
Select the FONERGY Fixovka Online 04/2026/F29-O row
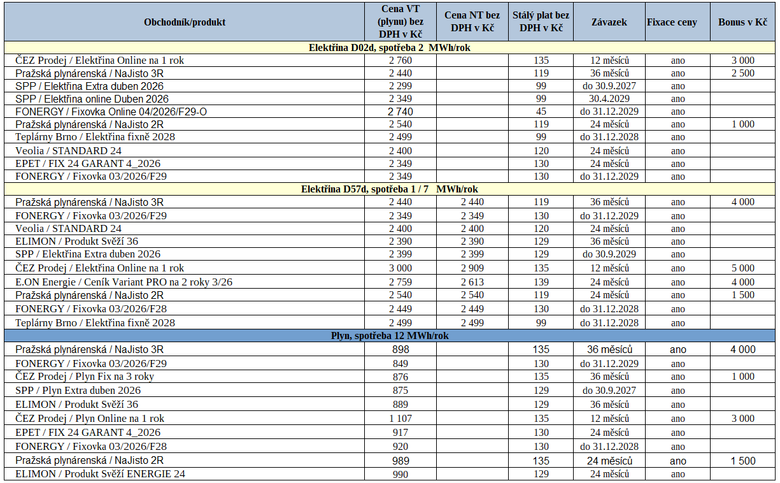point(390,111)
